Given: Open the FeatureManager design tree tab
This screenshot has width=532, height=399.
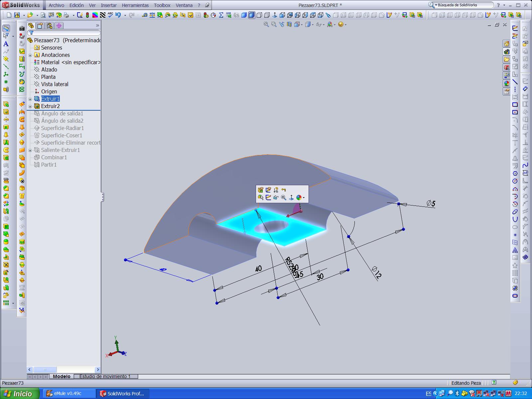Looking at the screenshot, I should [x=31, y=26].
